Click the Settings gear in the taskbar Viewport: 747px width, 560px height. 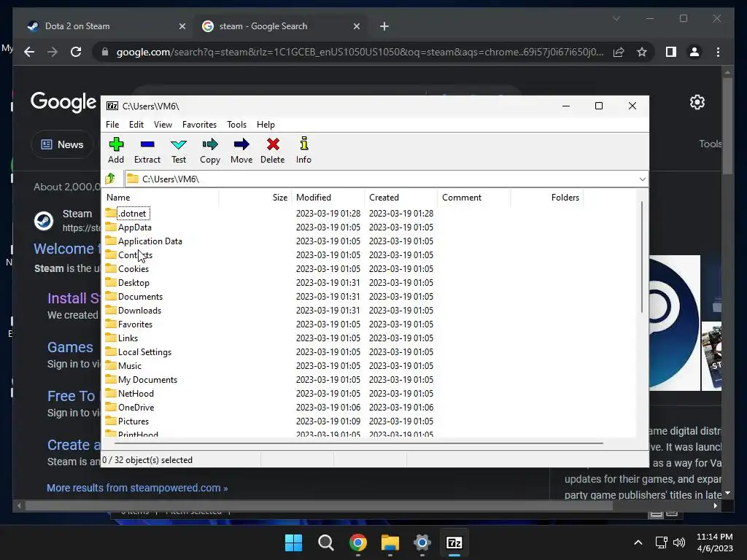click(x=422, y=542)
